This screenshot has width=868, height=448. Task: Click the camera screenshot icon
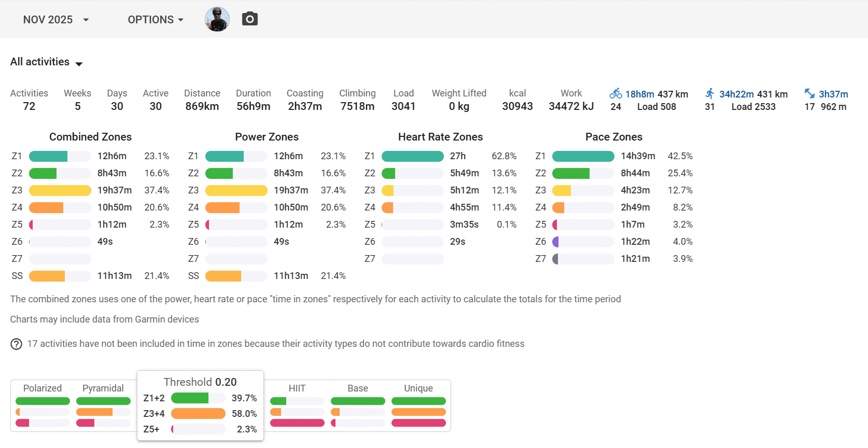click(250, 19)
